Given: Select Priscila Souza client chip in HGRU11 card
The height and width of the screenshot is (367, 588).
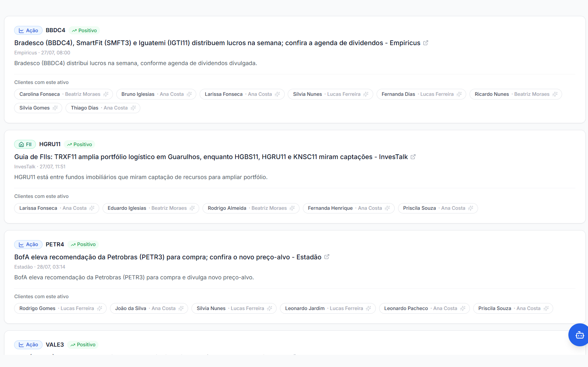Looking at the screenshot, I should [438, 208].
